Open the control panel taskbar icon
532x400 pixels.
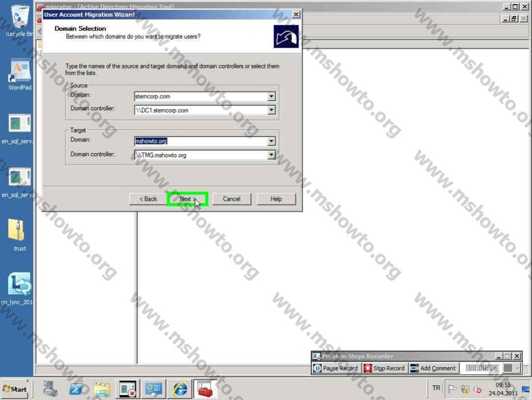point(153,389)
